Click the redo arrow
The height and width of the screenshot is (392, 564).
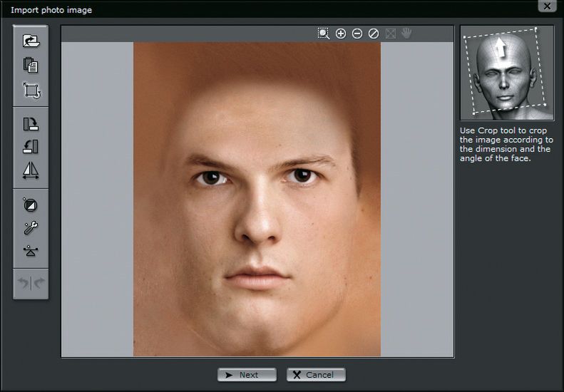tap(39, 283)
